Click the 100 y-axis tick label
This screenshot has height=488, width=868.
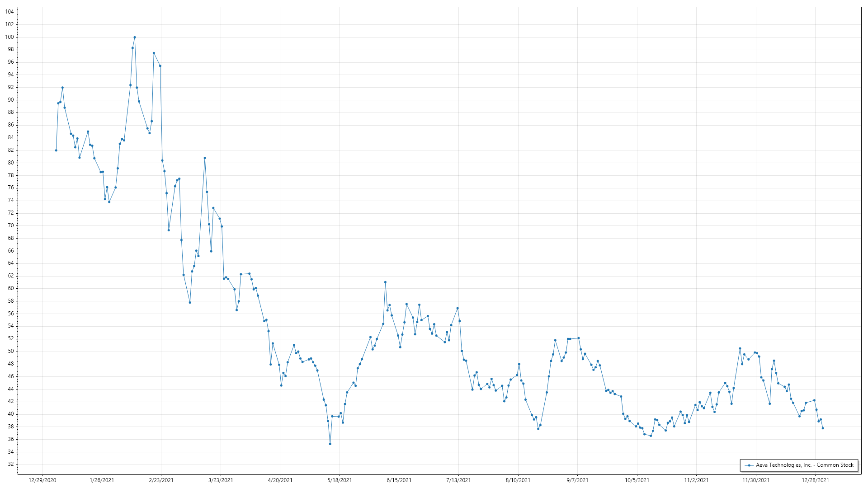tap(9, 37)
